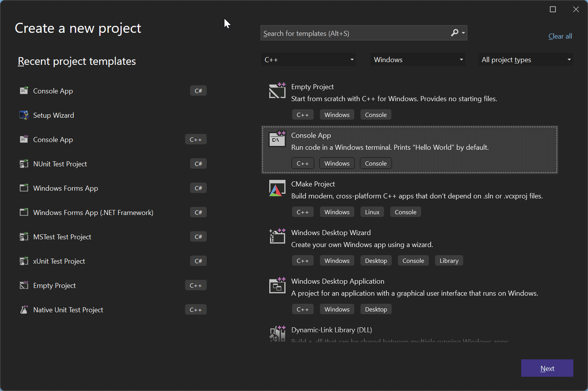Click the Dynamic-Link Library template icon

[x=277, y=333]
